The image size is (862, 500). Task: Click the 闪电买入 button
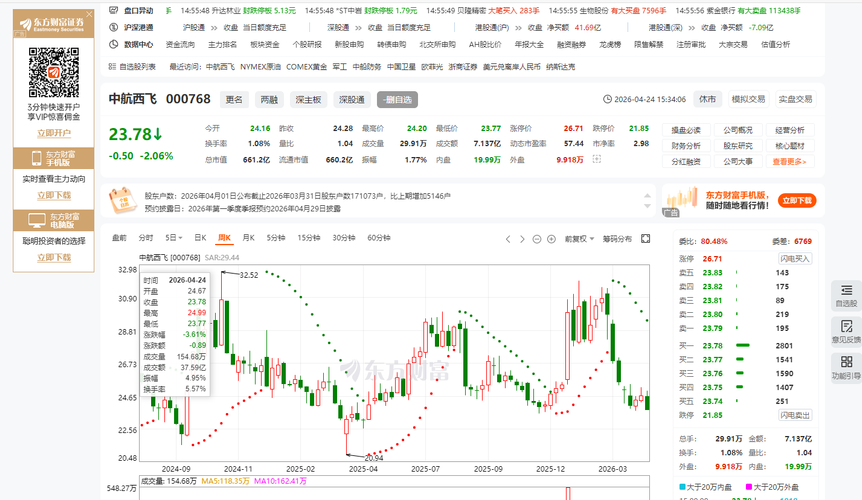tap(795, 259)
